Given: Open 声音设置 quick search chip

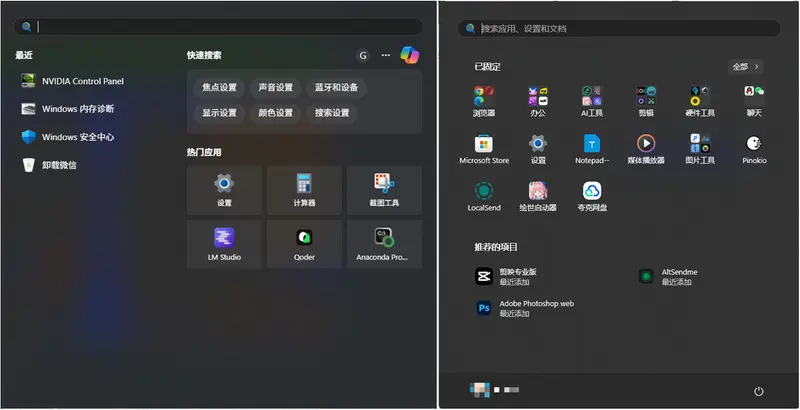Looking at the screenshot, I should point(276,87).
